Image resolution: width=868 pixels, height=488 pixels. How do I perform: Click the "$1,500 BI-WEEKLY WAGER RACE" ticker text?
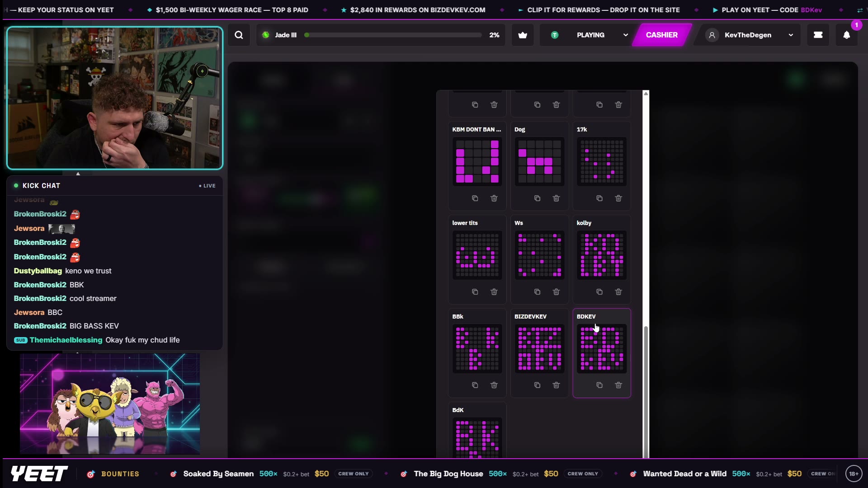click(232, 10)
